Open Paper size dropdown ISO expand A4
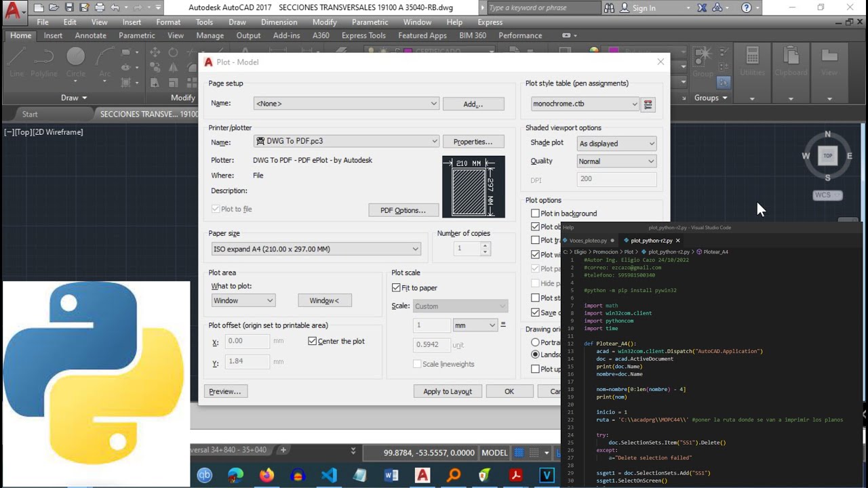 [x=316, y=249]
